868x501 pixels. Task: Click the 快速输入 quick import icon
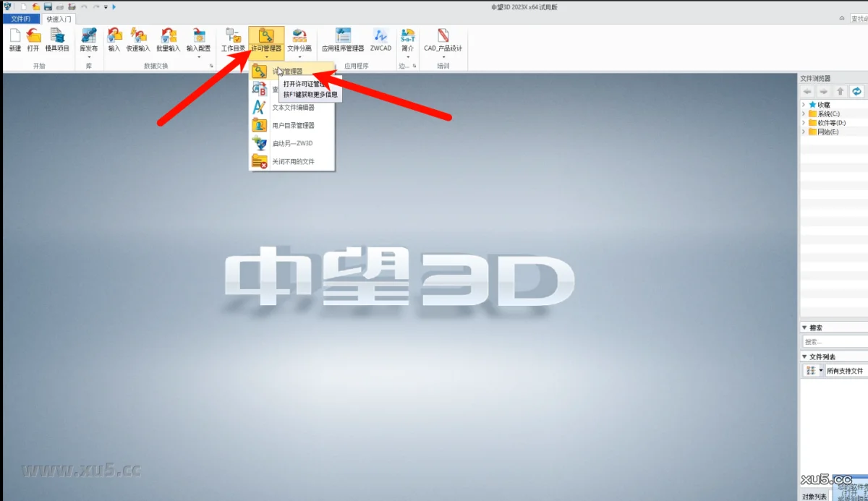click(x=137, y=38)
